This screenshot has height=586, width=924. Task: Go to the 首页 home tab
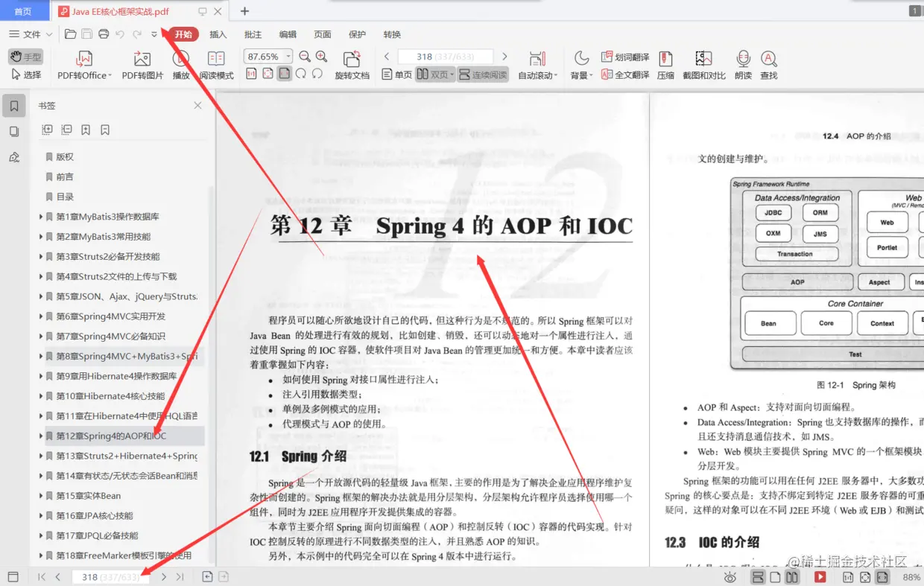pos(23,11)
